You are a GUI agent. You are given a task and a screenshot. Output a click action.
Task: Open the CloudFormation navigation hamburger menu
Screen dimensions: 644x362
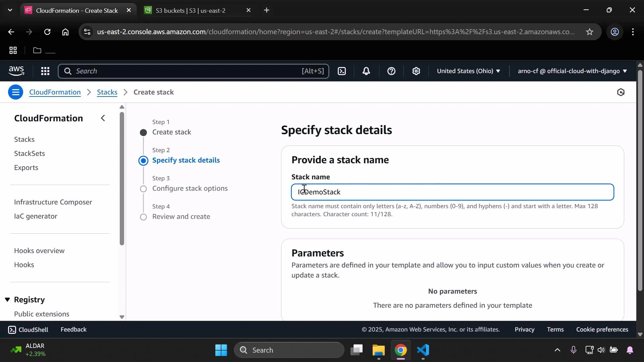(x=15, y=92)
